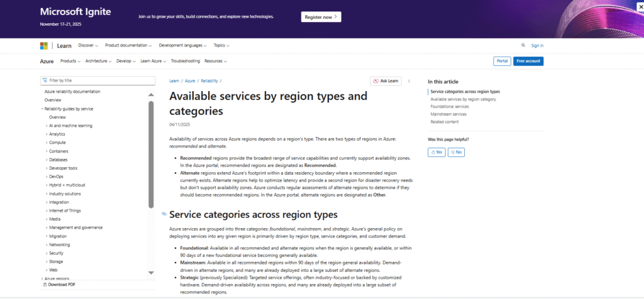Click Register now button
This screenshot has width=644, height=299.
click(x=321, y=17)
